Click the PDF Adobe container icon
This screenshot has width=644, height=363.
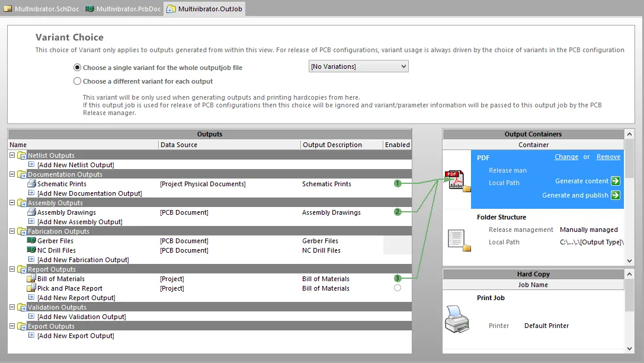click(x=457, y=181)
